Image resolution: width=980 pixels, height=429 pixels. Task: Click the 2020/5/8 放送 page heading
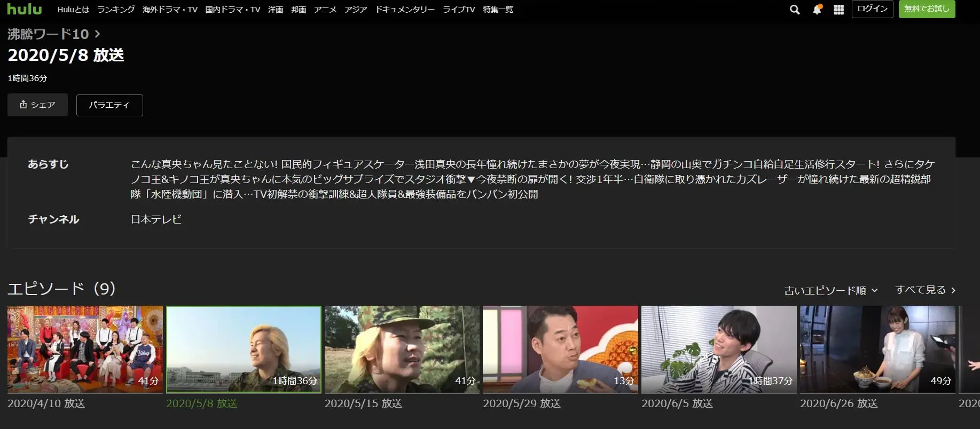pos(66,55)
